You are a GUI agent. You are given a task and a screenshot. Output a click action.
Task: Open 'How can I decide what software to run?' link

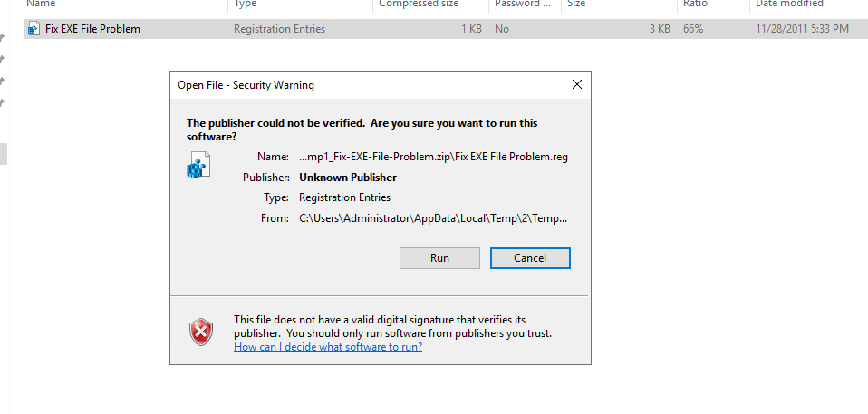click(328, 347)
